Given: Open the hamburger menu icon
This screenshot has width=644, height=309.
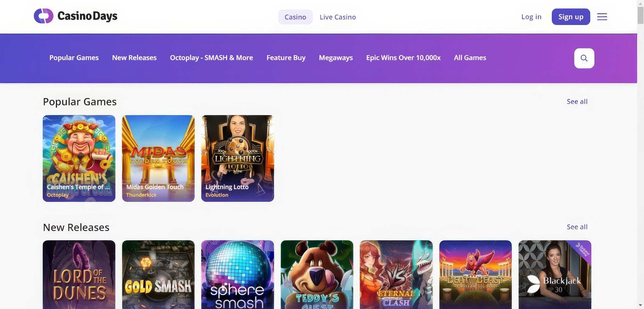Looking at the screenshot, I should click(x=602, y=17).
